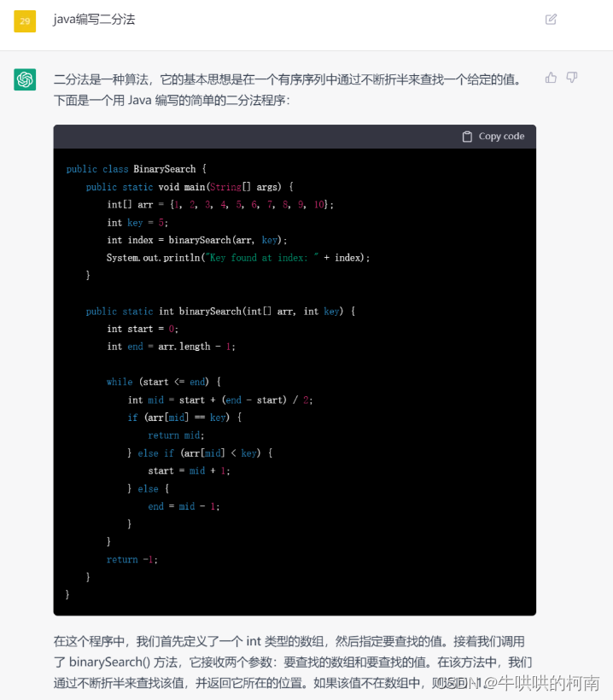
Task: Click the explanation line starting "了 binarySearch() 方法"
Action: coord(293,662)
